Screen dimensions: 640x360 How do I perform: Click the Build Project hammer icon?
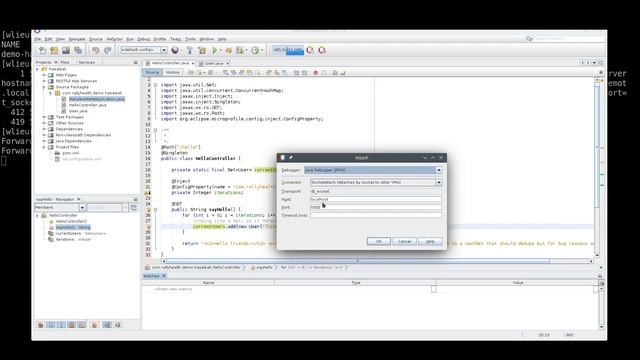click(189, 50)
